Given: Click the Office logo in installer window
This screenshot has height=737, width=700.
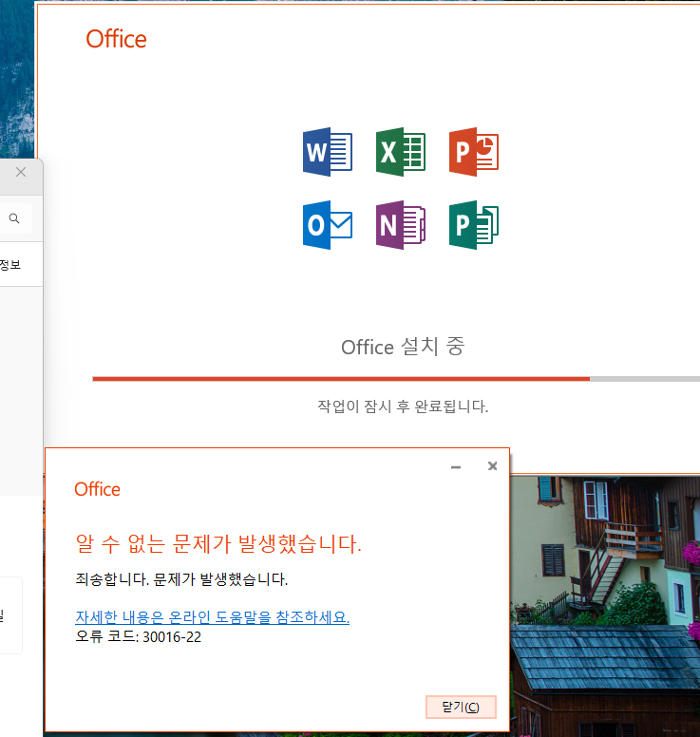Looking at the screenshot, I should pos(116,39).
